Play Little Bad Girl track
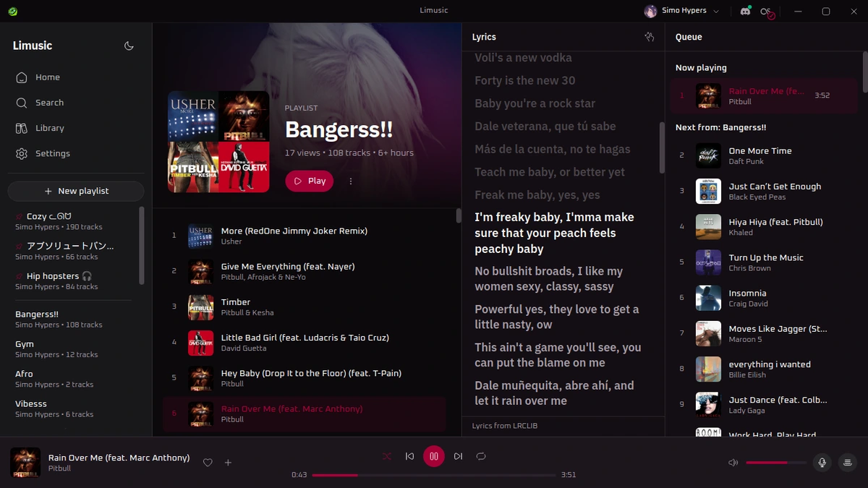This screenshot has height=488, width=868. coord(304,343)
